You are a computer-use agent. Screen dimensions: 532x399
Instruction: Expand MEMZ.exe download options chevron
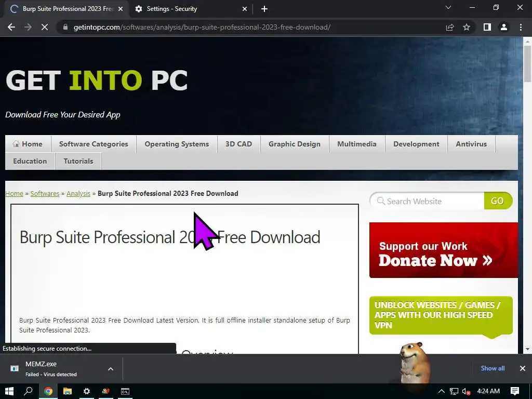pos(111,369)
